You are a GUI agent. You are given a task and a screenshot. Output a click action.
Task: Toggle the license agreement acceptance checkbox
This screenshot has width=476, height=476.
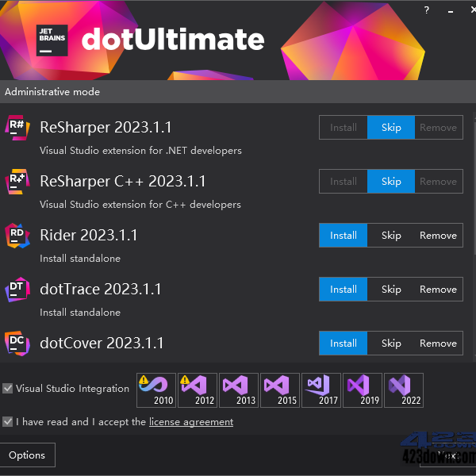click(x=8, y=422)
